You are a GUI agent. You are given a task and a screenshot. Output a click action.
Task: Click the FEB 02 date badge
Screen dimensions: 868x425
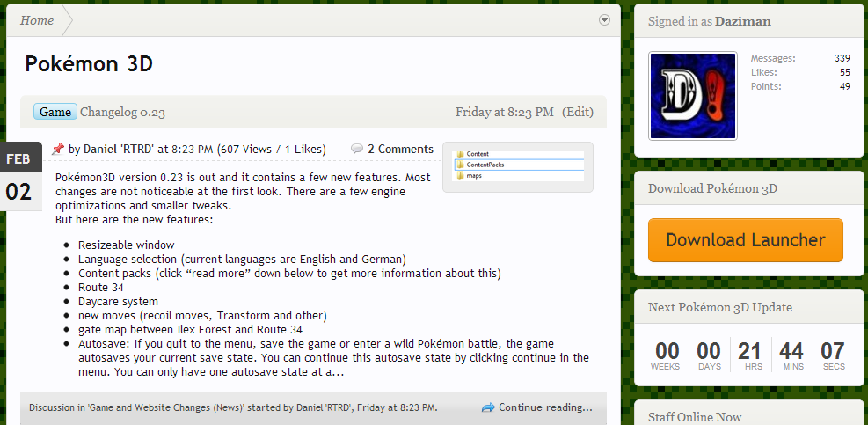21,176
